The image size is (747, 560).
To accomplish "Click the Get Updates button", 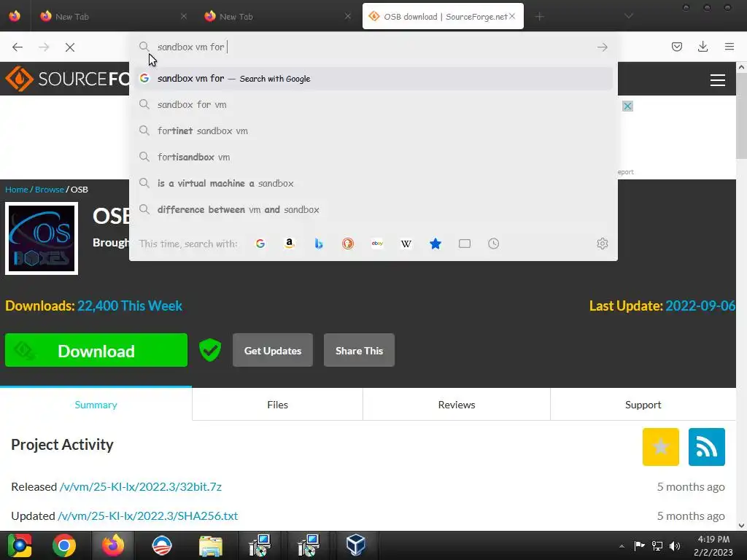I will 273,351.
